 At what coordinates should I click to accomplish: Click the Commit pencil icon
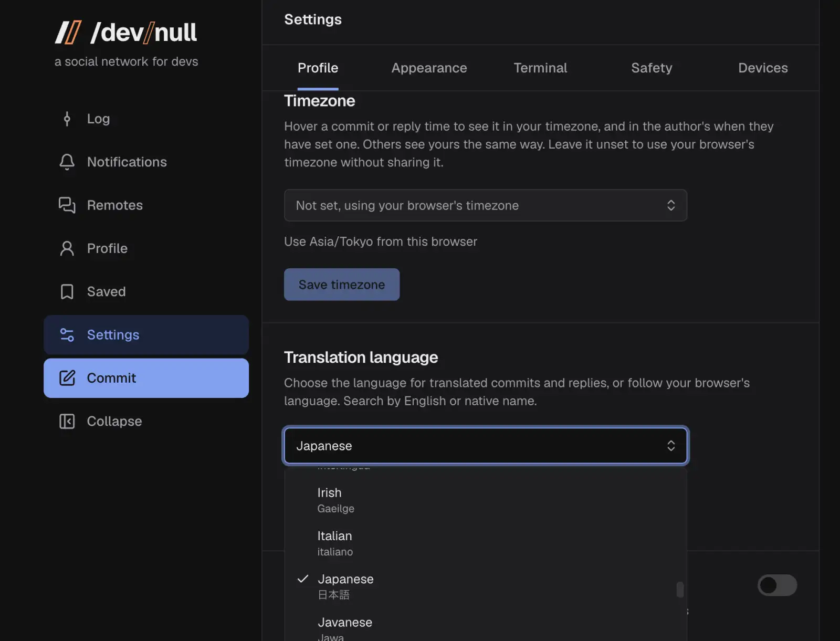pos(67,378)
